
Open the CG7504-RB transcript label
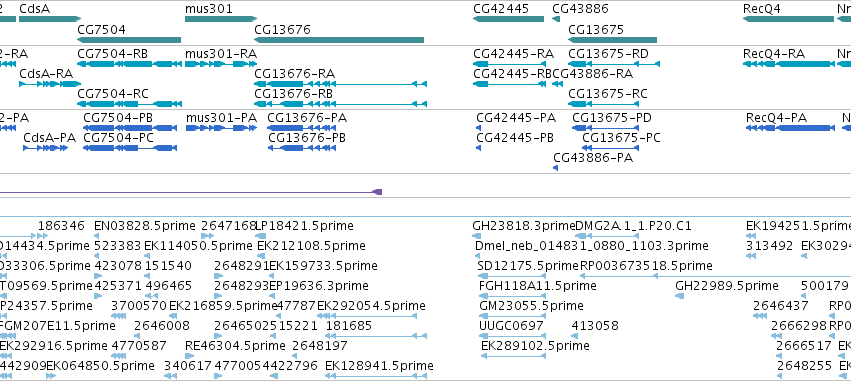coord(112,54)
